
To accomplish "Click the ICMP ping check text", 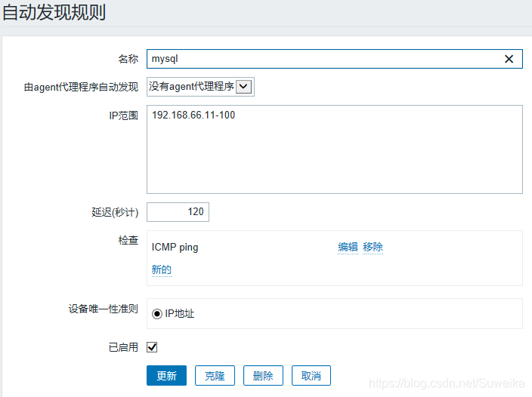I will (175, 248).
